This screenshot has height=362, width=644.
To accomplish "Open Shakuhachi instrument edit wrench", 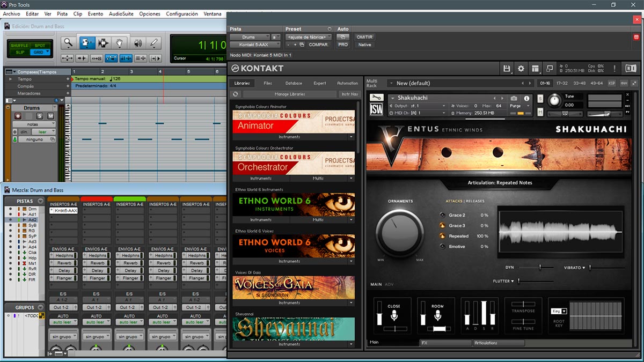I will [x=377, y=98].
